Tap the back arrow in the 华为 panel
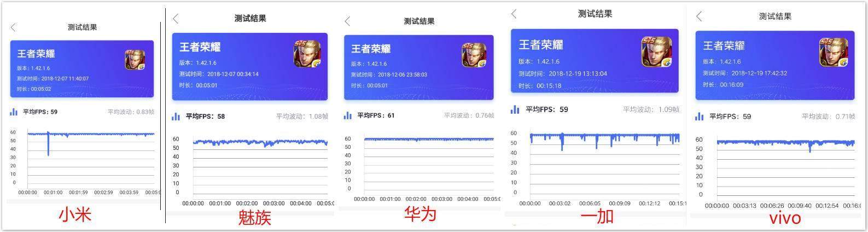Screen dimensions: 868x232 [347, 21]
